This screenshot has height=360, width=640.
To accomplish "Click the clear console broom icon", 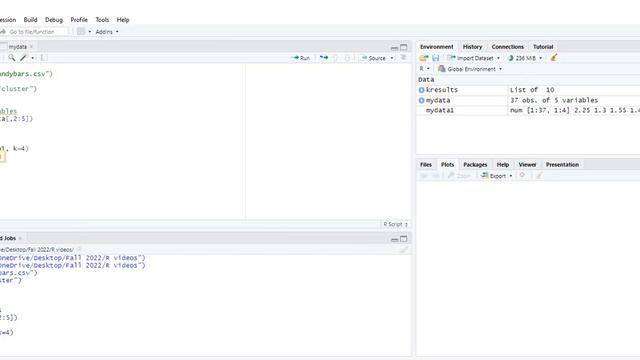I will [404, 249].
